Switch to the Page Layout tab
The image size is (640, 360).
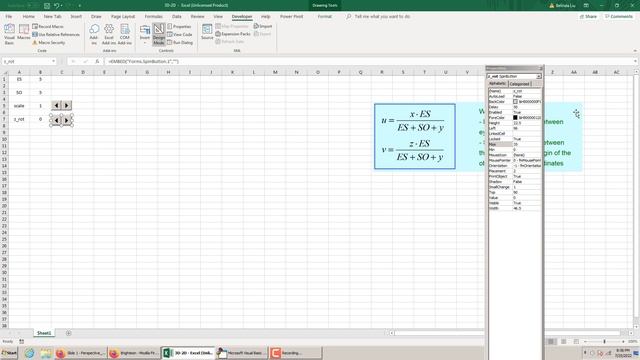pos(123,17)
